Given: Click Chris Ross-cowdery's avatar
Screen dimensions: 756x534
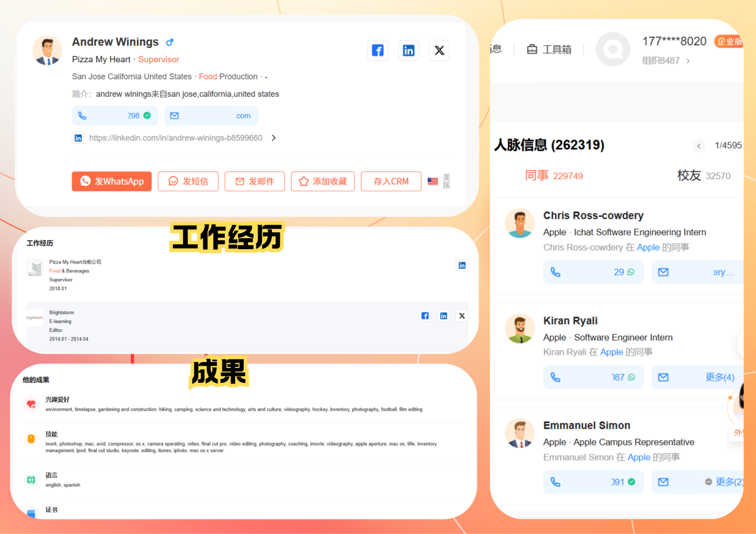Looking at the screenshot, I should point(520,223).
